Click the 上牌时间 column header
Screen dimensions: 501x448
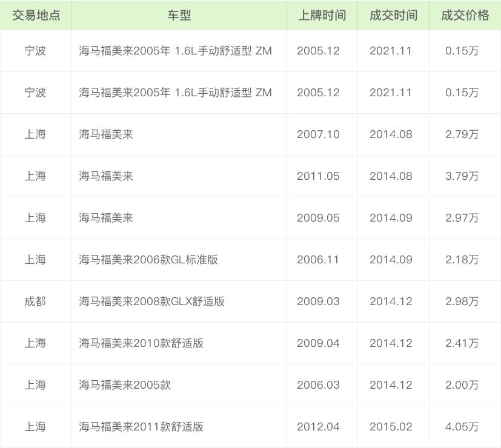(x=322, y=15)
